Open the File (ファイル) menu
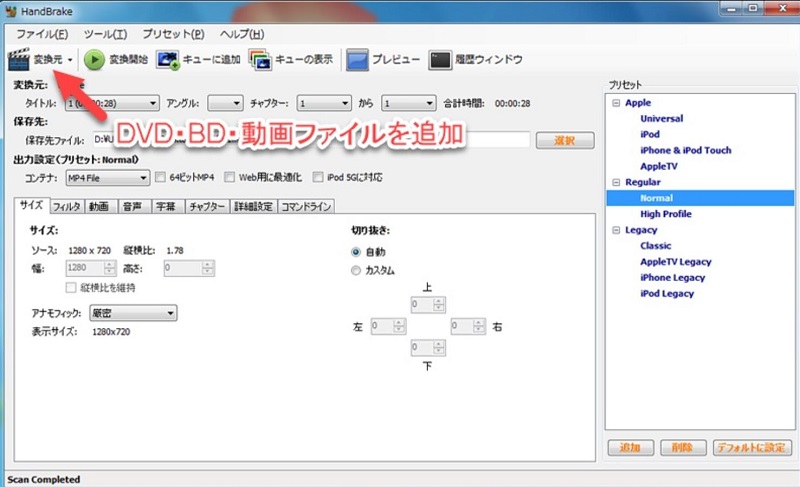 42,34
